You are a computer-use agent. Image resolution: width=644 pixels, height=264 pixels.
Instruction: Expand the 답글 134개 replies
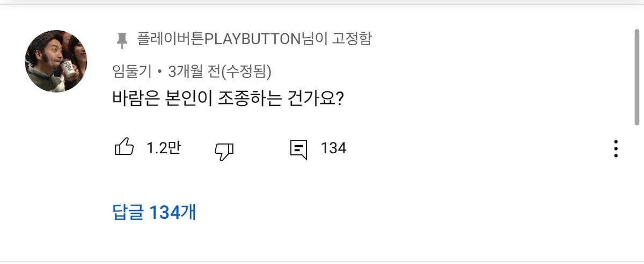(x=154, y=212)
